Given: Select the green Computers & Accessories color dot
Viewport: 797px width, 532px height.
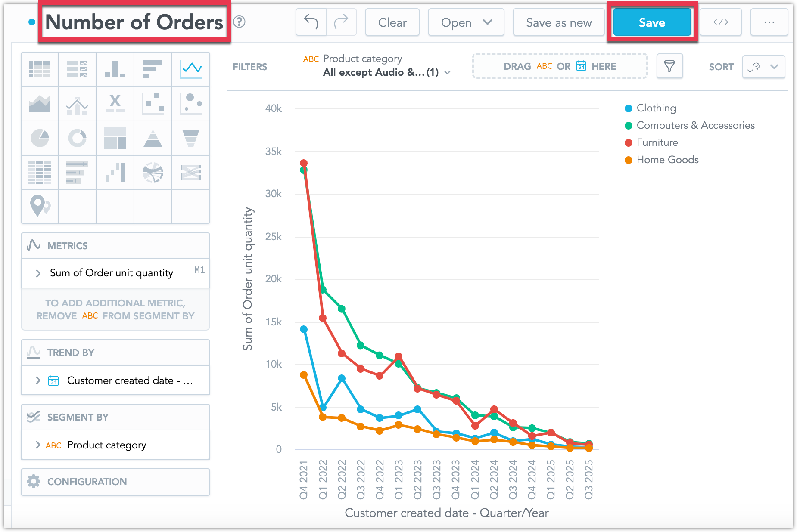Looking at the screenshot, I should (x=629, y=125).
